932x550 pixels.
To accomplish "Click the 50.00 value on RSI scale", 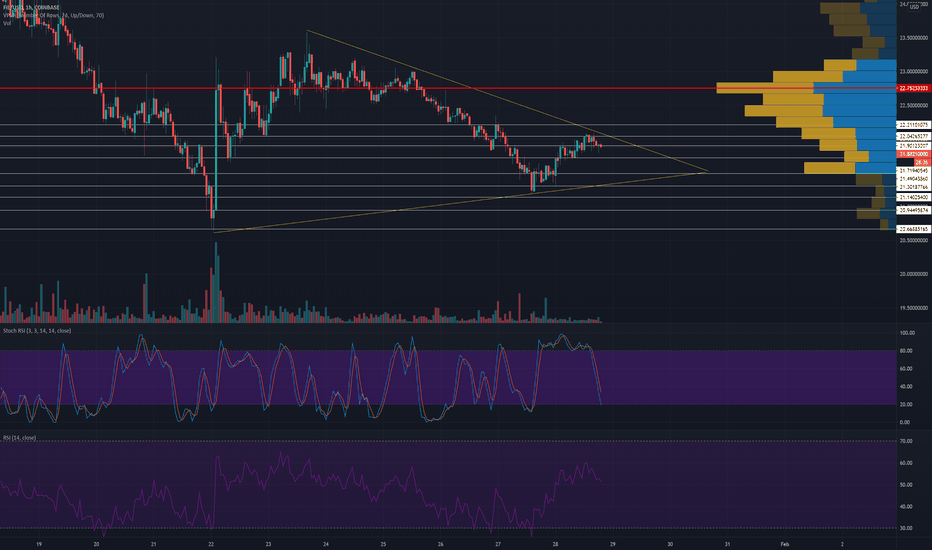I will pyautogui.click(x=906, y=485).
